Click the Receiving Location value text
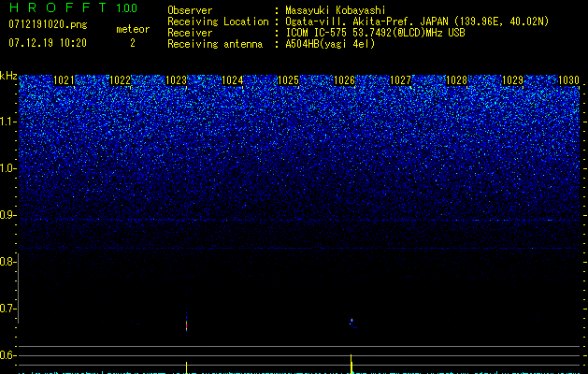Image resolution: width=588 pixels, height=374 pixels. click(417, 22)
